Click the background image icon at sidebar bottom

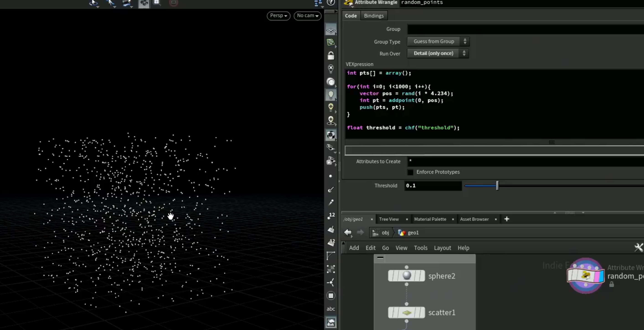pos(331,322)
